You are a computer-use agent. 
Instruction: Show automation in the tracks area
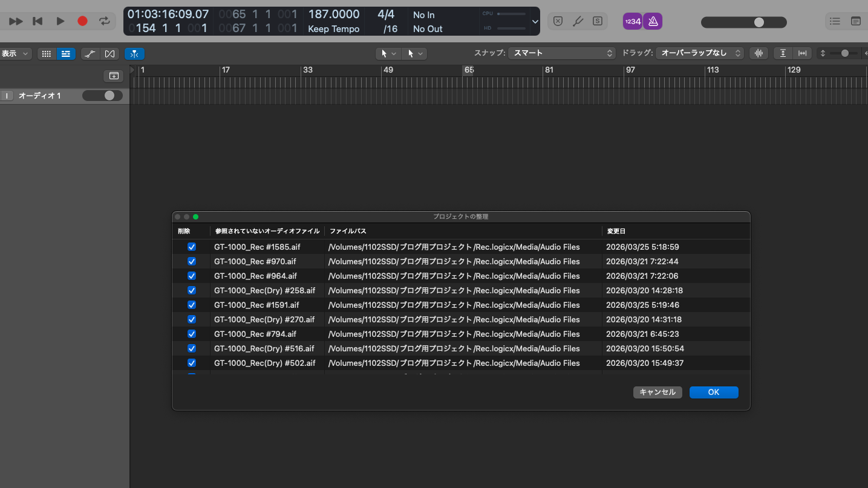coord(90,54)
